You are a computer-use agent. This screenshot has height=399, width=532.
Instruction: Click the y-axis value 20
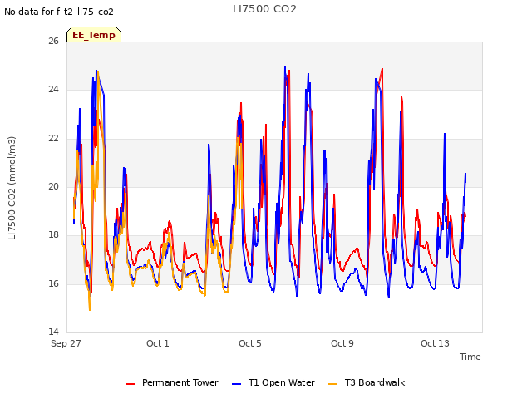[53, 186]
